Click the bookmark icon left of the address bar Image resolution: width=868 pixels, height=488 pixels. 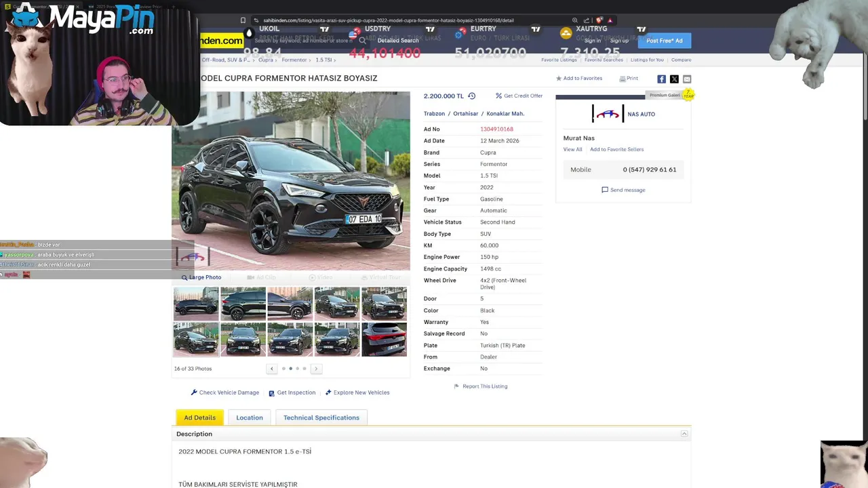(243, 20)
